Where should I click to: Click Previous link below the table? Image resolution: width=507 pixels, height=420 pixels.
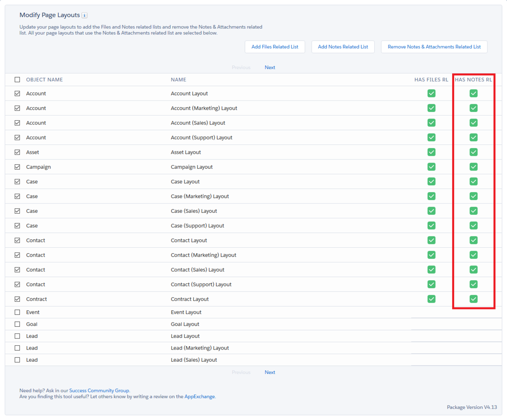click(x=241, y=372)
